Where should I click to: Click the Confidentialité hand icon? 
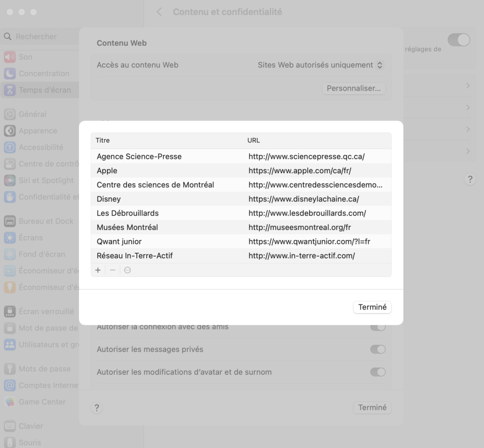(10, 197)
